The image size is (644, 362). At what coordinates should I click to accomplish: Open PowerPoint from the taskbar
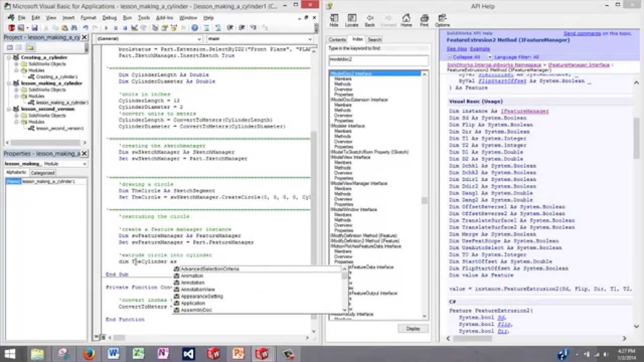click(x=238, y=353)
